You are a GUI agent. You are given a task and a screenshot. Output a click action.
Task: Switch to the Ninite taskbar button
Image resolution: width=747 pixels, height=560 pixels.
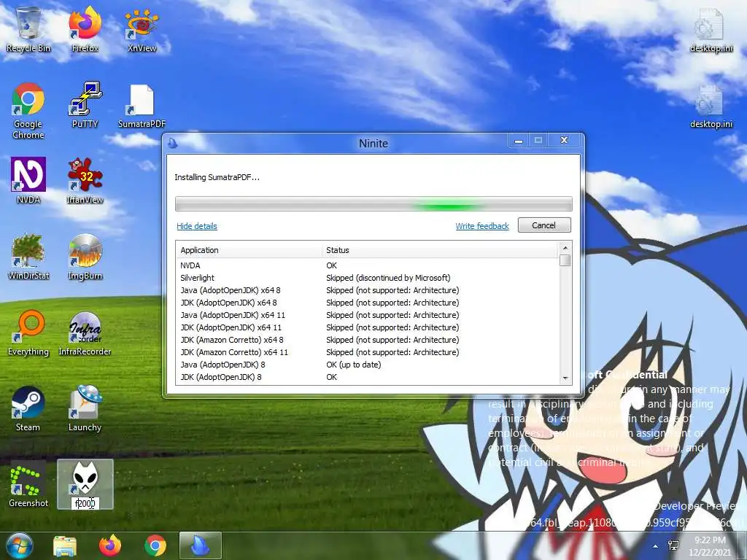[x=200, y=546]
